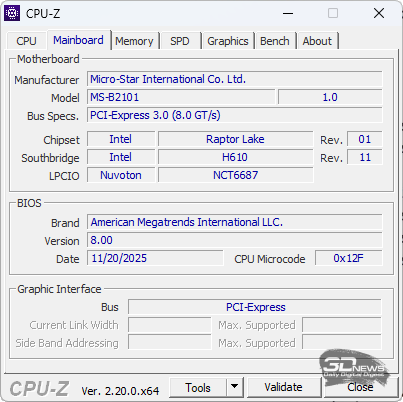Select the Mainboard tab
Image resolution: width=403 pixels, height=402 pixels.
click(x=79, y=40)
